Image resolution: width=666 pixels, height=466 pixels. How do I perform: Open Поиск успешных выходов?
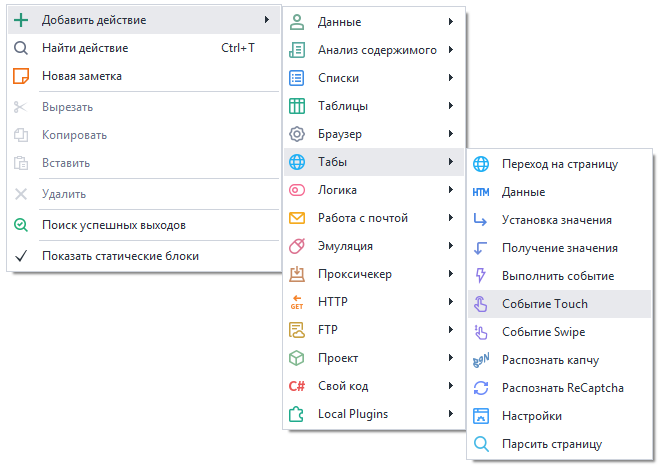pos(113,225)
